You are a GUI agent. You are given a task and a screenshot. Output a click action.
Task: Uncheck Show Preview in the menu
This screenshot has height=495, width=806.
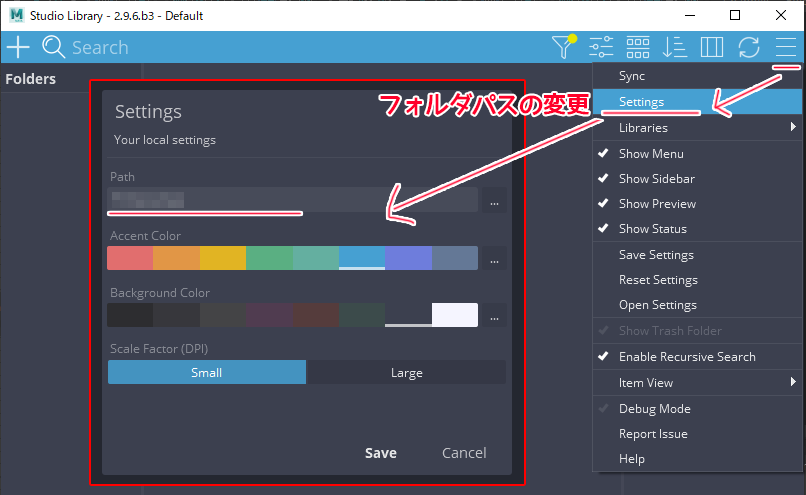(x=656, y=204)
